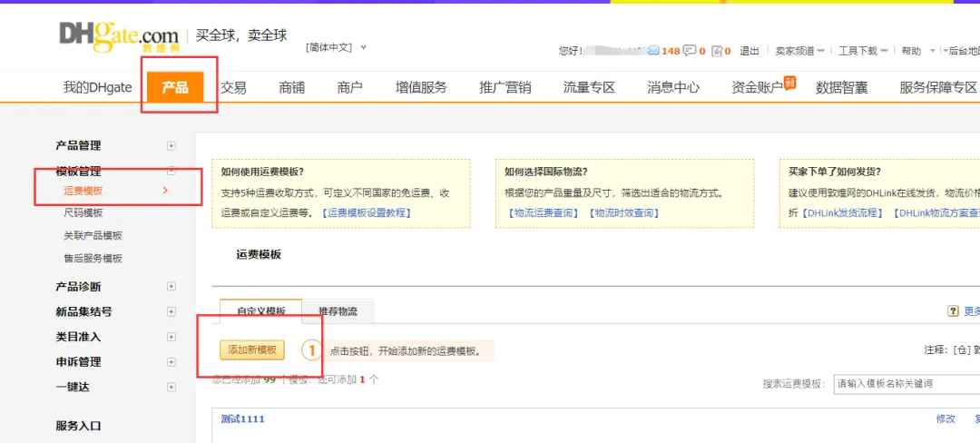Screen dimensions: 980x443
Task: Select the 产品 nav tab
Action: 175,87
